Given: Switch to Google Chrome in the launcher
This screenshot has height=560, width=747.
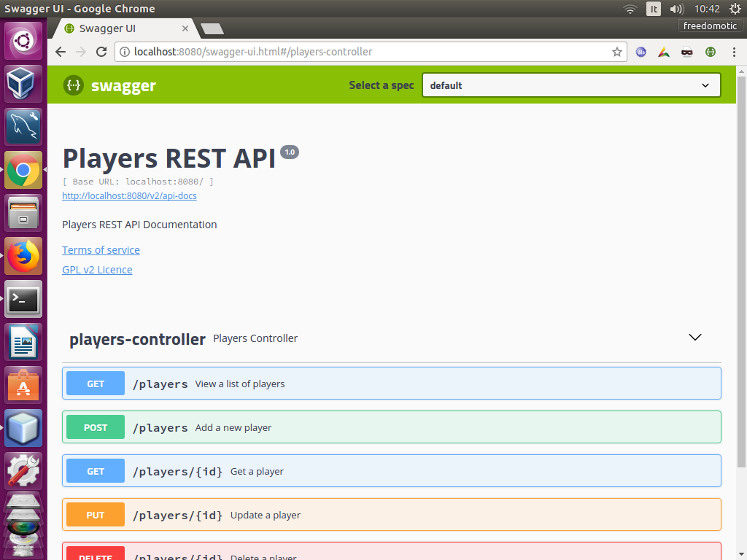Looking at the screenshot, I should (23, 170).
